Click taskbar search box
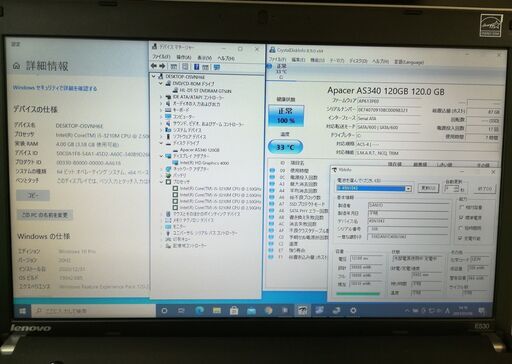The height and width of the screenshot is (364, 512). [93, 311]
